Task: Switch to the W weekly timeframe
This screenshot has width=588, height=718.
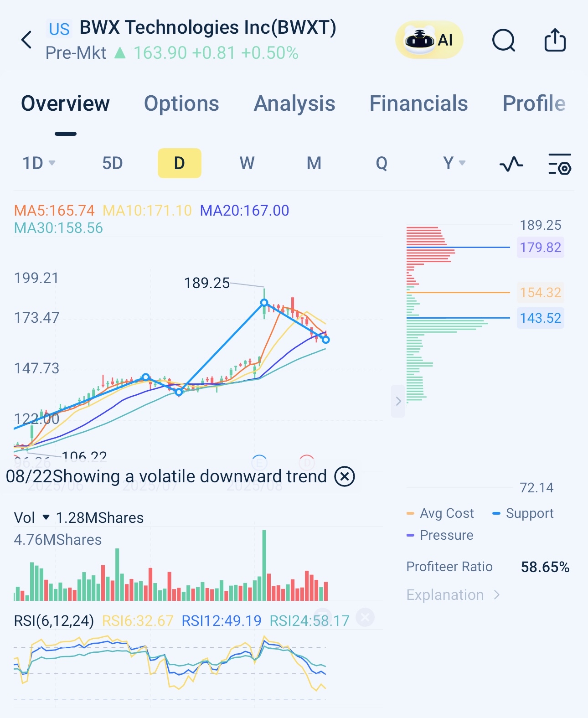Action: [x=247, y=163]
